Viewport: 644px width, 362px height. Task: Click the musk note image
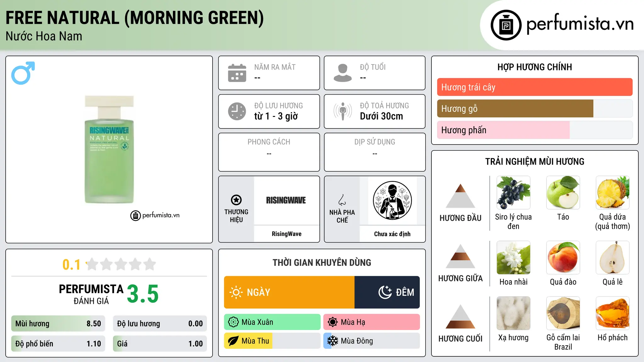point(514,313)
